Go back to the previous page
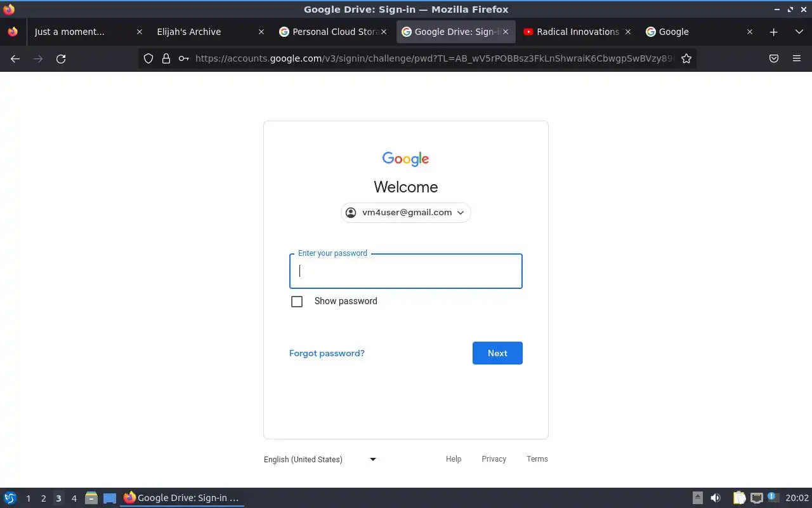The height and width of the screenshot is (508, 812). pos(15,58)
